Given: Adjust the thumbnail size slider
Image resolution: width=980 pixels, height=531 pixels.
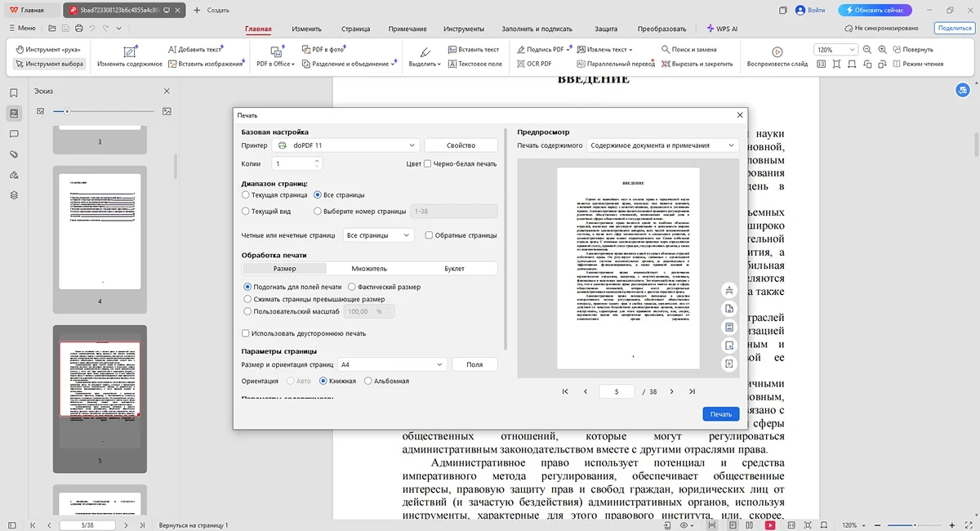Looking at the screenshot, I should (x=67, y=111).
